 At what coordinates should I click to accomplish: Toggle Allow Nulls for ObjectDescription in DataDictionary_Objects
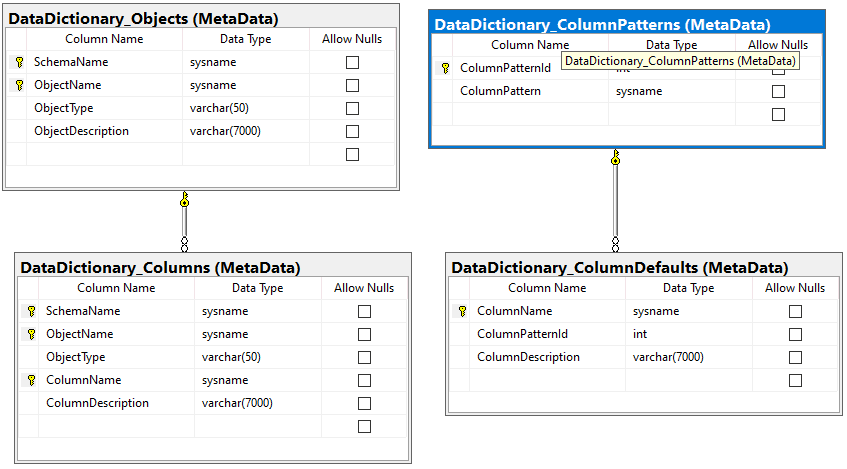pos(352,131)
